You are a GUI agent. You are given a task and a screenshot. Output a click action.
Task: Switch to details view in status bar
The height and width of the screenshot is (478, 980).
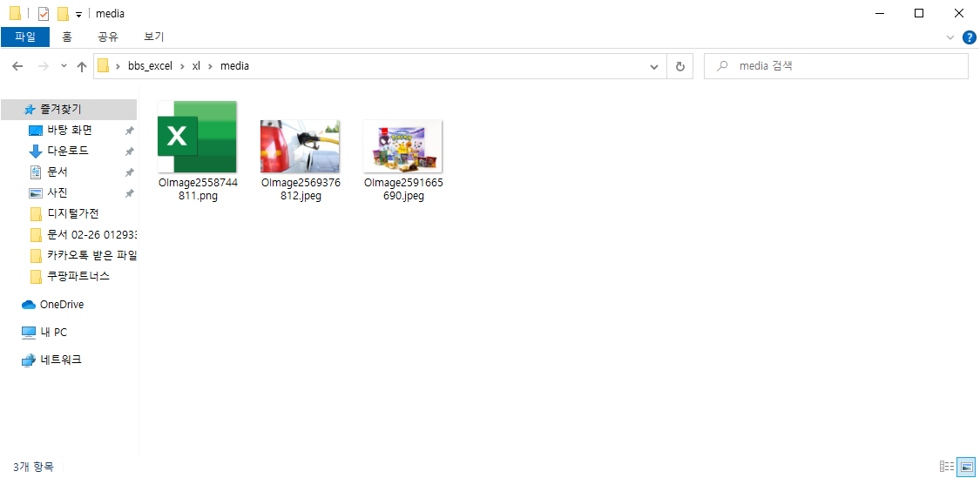tap(946, 467)
